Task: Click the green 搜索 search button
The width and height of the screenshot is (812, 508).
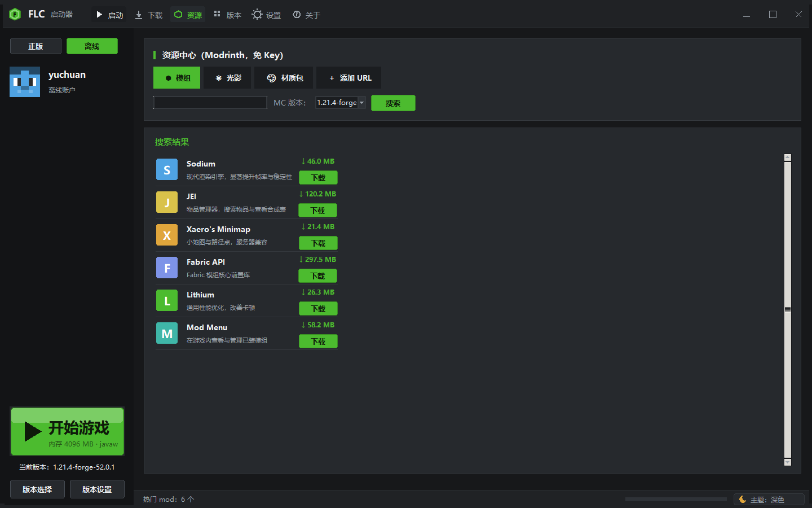Action: tap(393, 103)
